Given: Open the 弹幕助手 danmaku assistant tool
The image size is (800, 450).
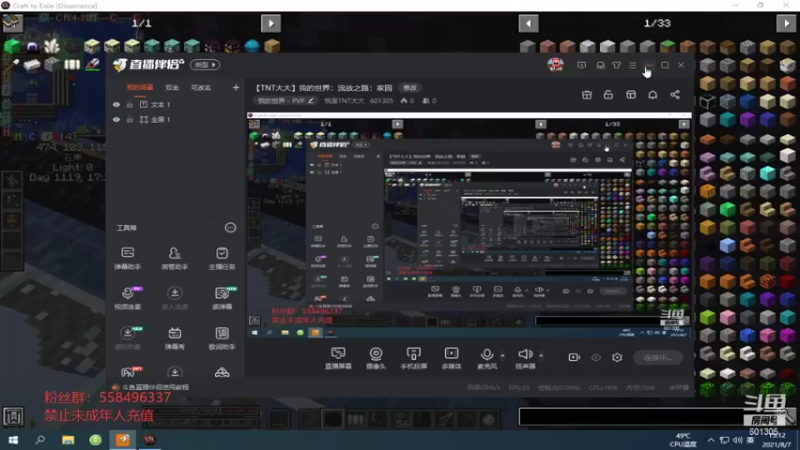Looking at the screenshot, I should pos(128,258).
